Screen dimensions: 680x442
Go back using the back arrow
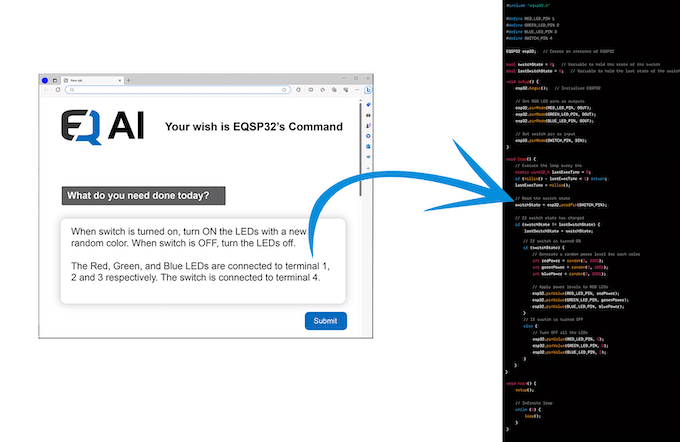46,90
